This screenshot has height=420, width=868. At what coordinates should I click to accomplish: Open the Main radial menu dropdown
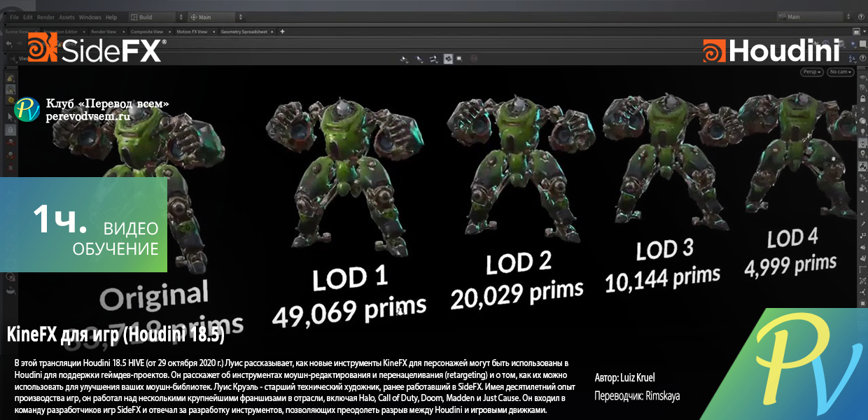click(216, 17)
